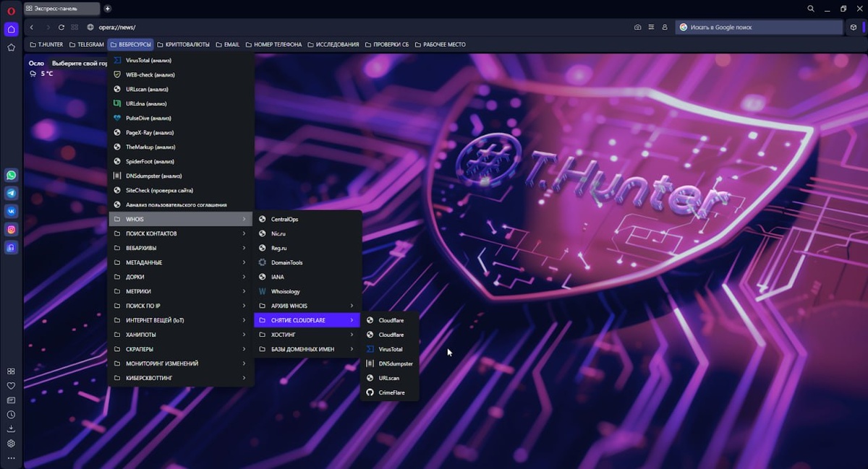Open Telegram in the sidebar
The image size is (868, 469).
(x=11, y=193)
